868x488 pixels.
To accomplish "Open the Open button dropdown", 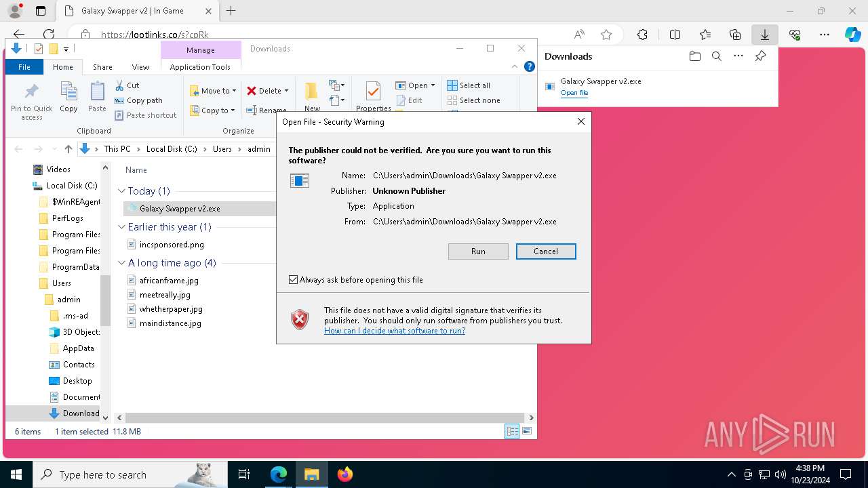I will tap(433, 85).
